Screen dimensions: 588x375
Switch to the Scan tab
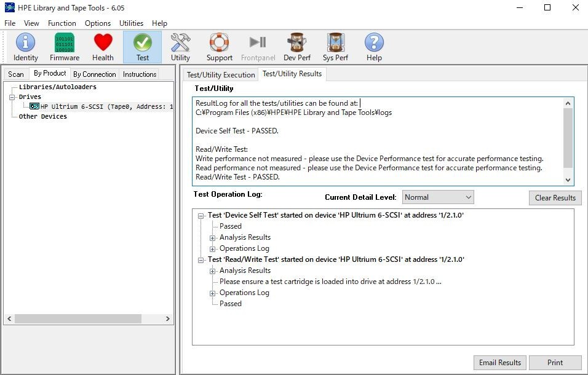[x=16, y=74]
